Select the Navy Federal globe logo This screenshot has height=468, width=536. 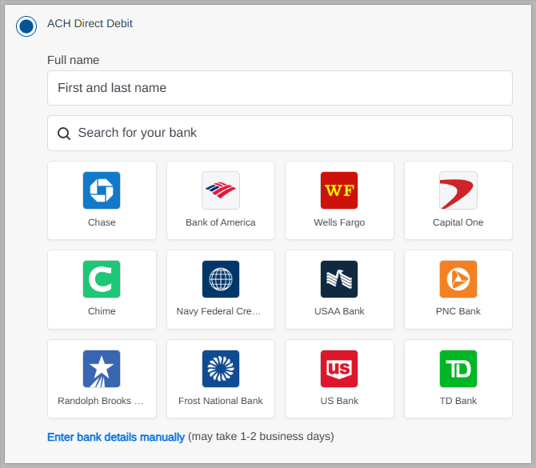pos(220,279)
